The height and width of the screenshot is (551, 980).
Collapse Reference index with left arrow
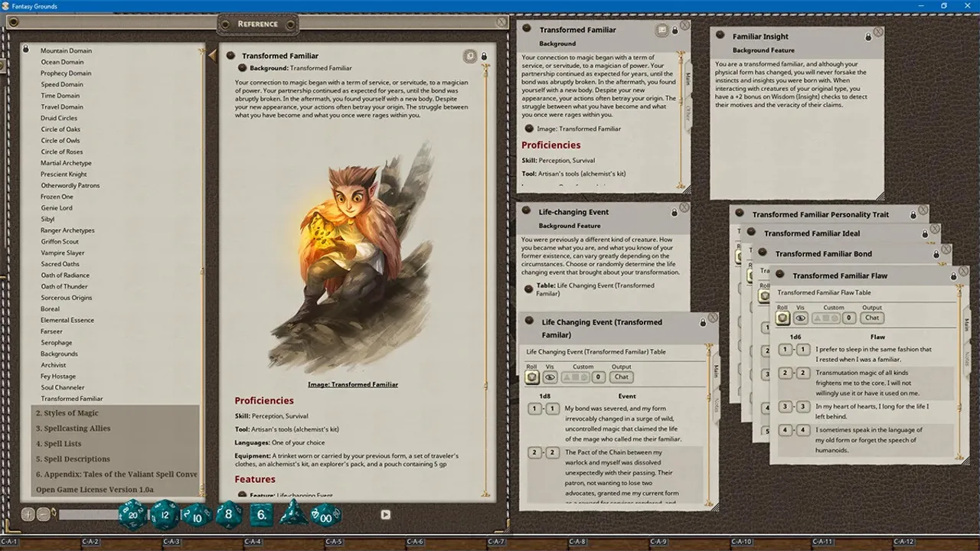coord(212,55)
